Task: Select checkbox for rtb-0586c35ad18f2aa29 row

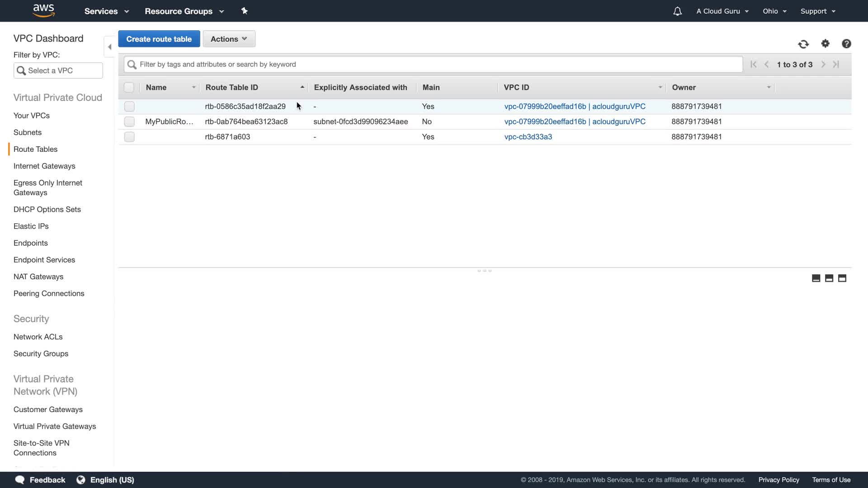Action: coord(129,107)
